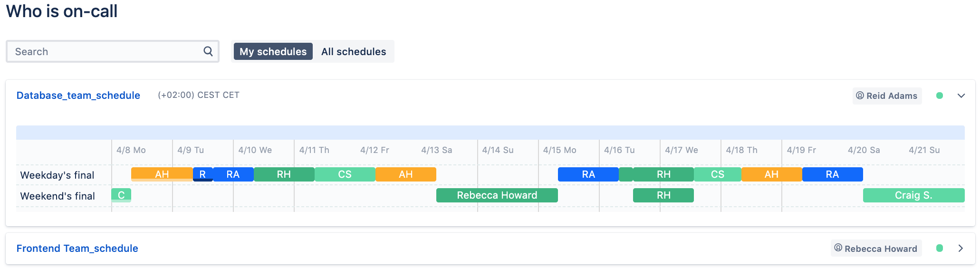The height and width of the screenshot is (268, 980).
Task: Expand the Frontend Team_schedule panel
Action: click(x=961, y=248)
